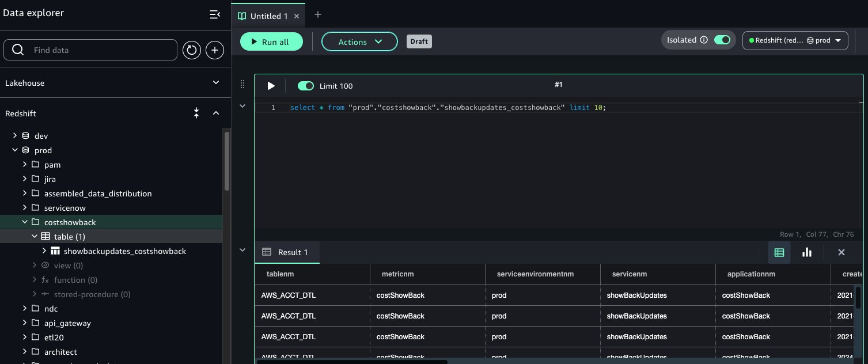Screen dimensions: 868x364
Task: Open the Redshift prod connection dropdown
Action: (x=795, y=41)
